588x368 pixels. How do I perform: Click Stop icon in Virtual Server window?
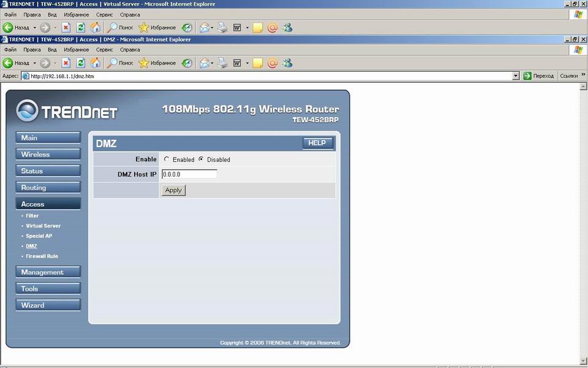[x=66, y=28]
